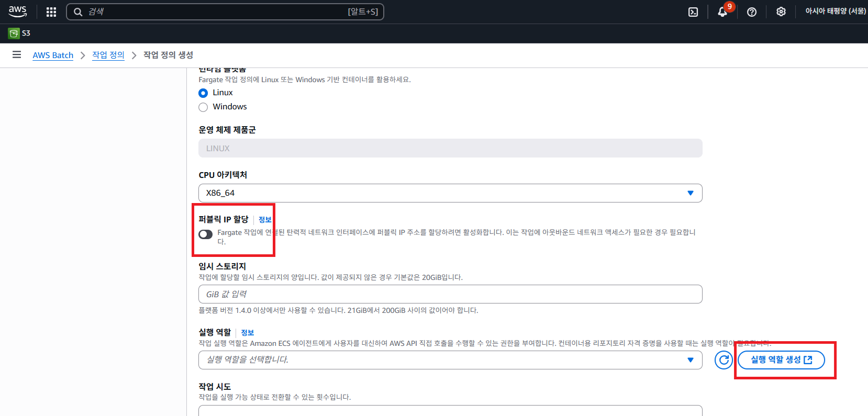This screenshot has width=868, height=416.
Task: Select the Linux platform radio button
Action: point(203,93)
